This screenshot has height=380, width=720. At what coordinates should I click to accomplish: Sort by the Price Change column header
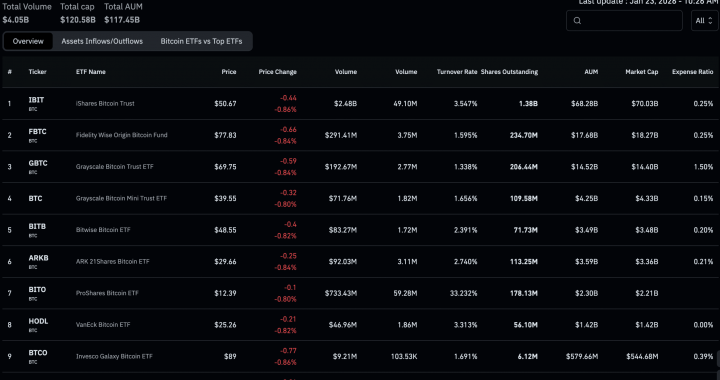click(277, 72)
